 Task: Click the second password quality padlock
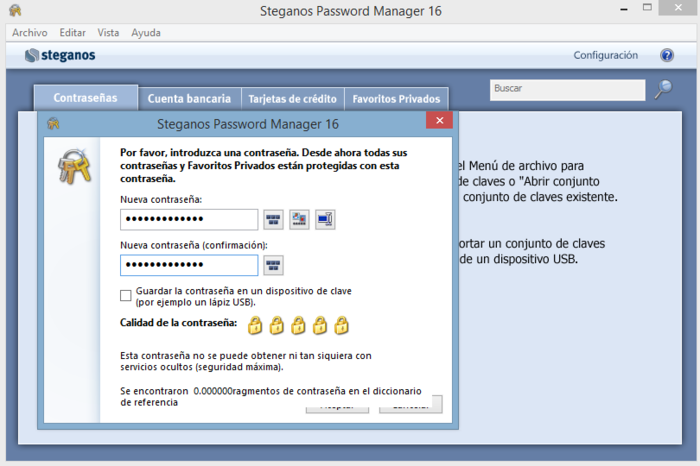276,325
